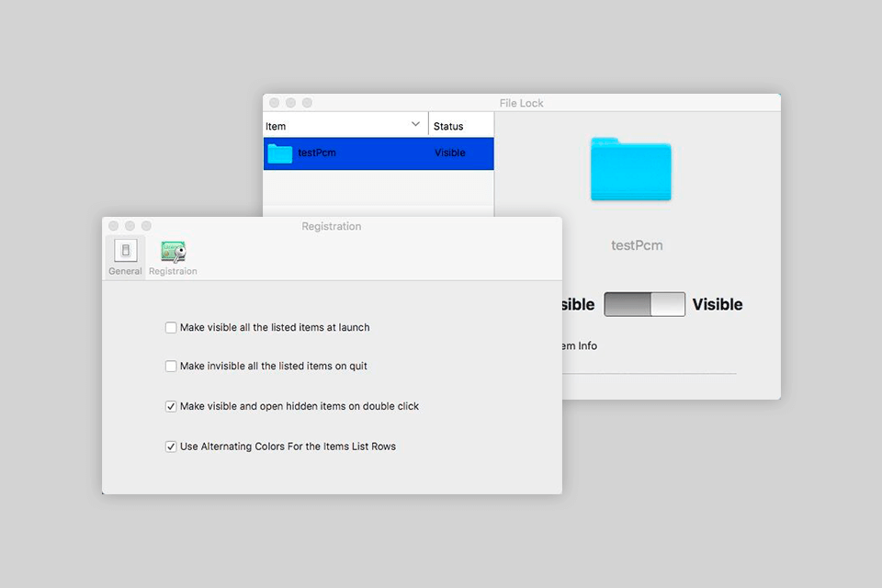Open the General preferences tab icon
The height and width of the screenshot is (588, 882).
coord(126,251)
